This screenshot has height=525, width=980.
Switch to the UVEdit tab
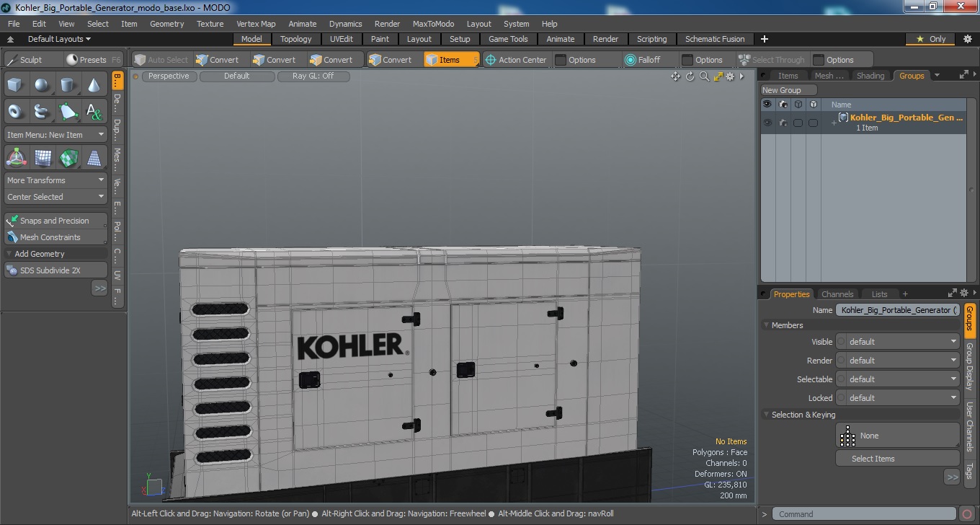[342, 39]
